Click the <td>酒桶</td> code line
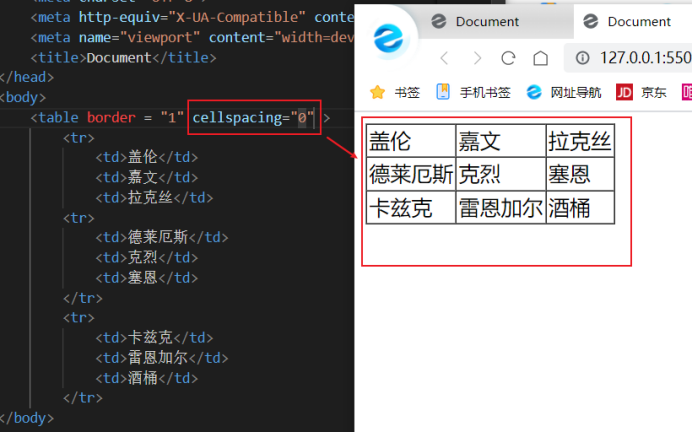The image size is (693, 433). point(147,378)
